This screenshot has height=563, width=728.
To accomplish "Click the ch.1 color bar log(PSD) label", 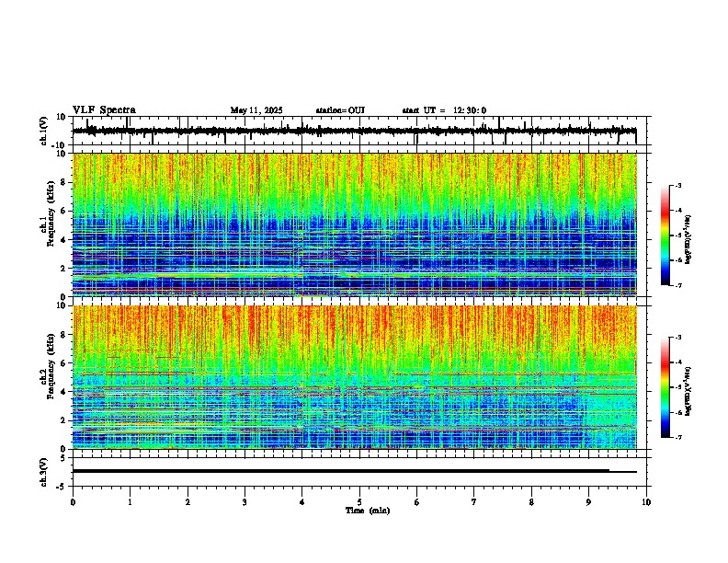I will pyautogui.click(x=688, y=239).
